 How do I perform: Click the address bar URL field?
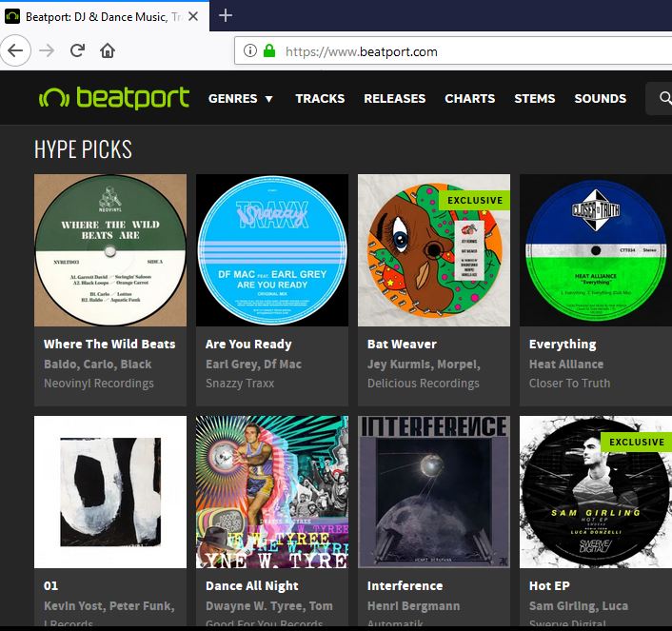(453, 51)
